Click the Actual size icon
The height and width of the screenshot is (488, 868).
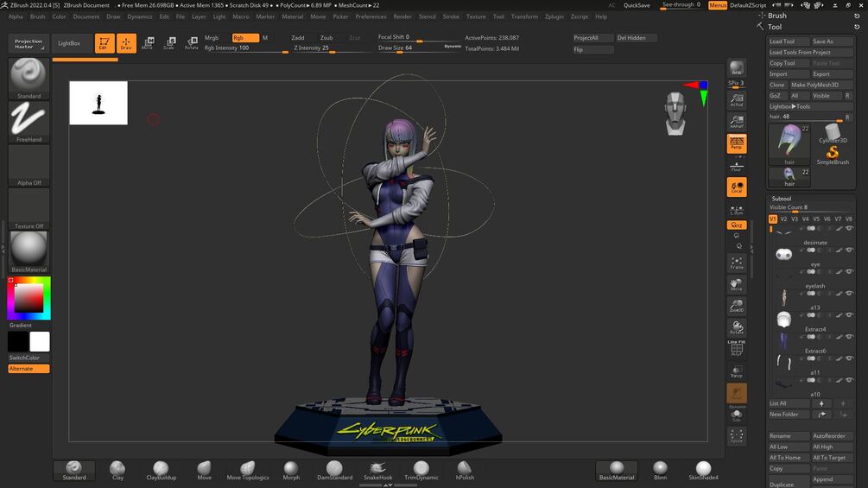pyautogui.click(x=736, y=100)
